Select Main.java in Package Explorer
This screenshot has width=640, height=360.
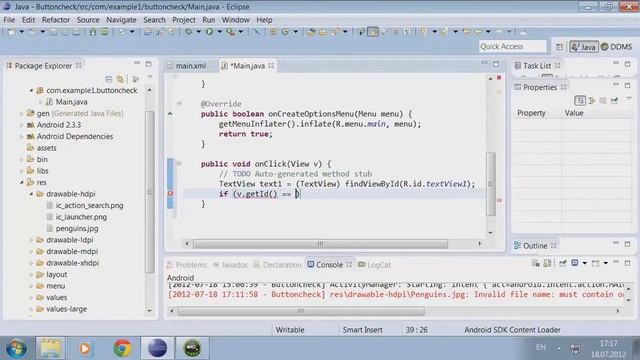(71, 102)
